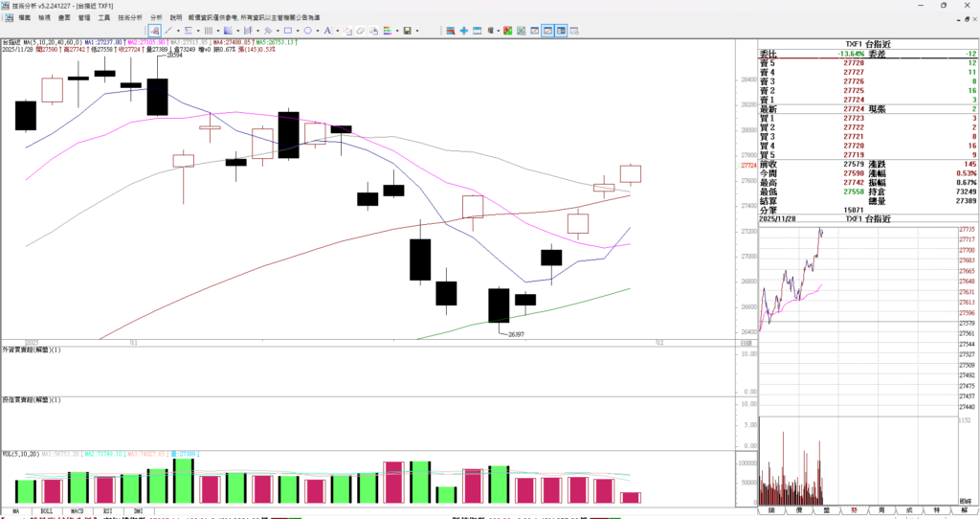Open dropdown arrow next to save icon
This screenshot has width=980, height=519.
click(x=416, y=31)
